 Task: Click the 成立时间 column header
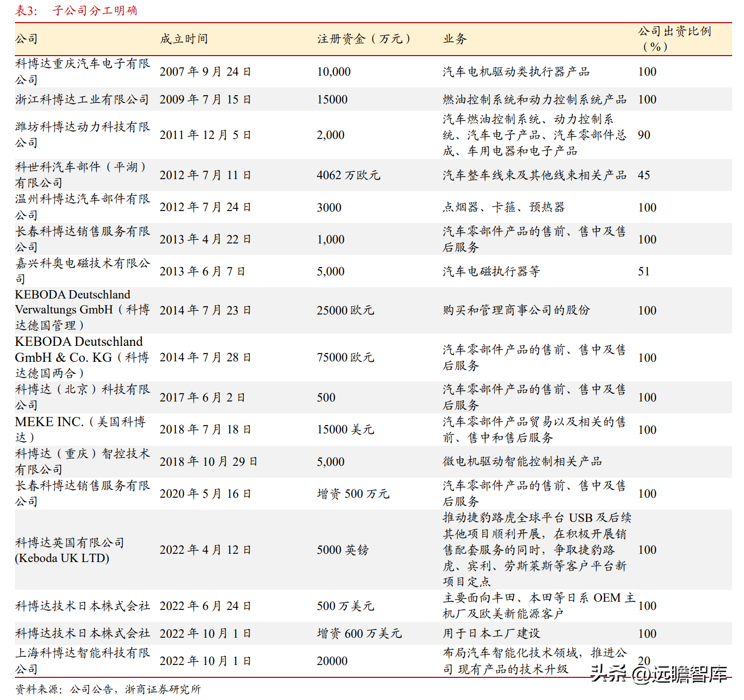point(184,39)
